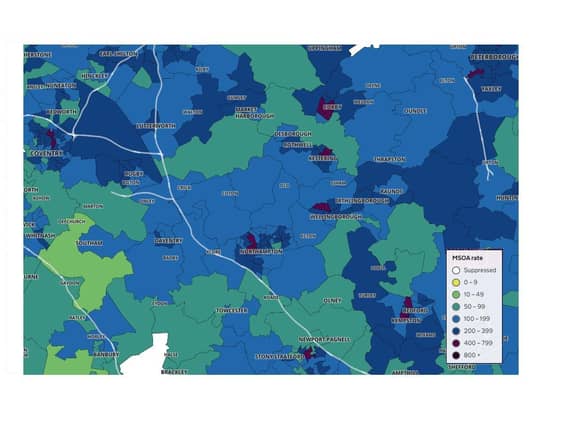Click the Rothwell map label
This screenshot has width=569, height=427.
tap(297, 145)
